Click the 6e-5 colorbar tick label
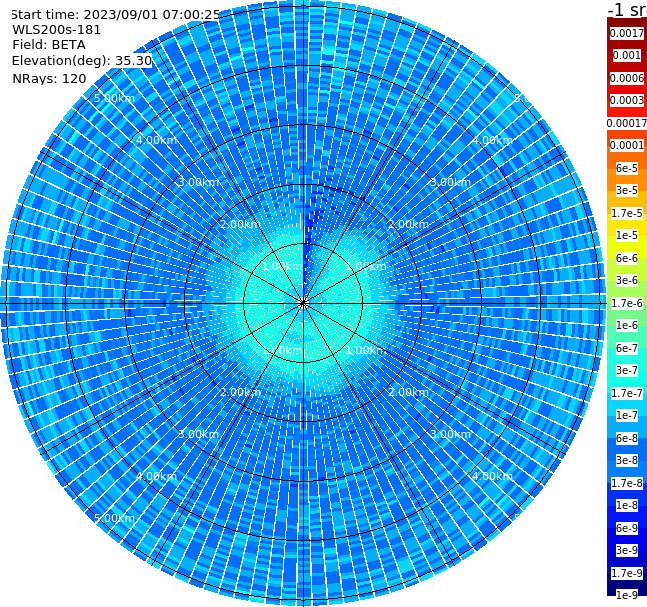 627,168
